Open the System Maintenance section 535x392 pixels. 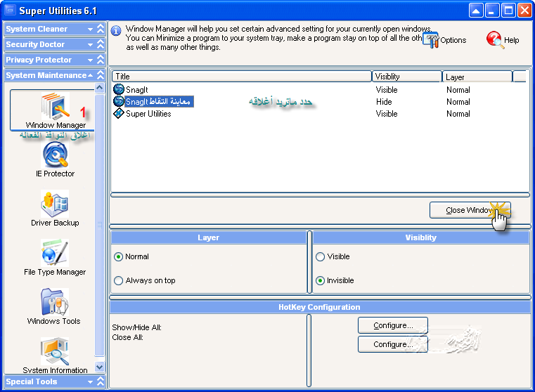55,75
